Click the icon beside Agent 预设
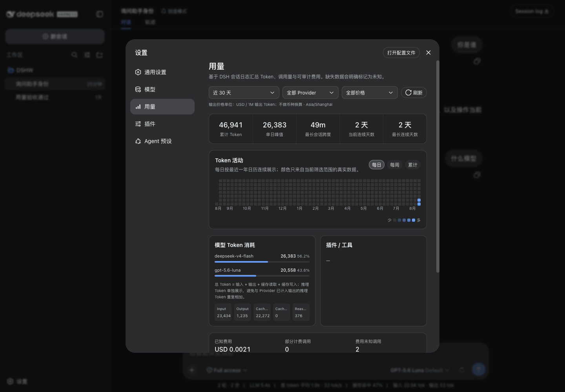 [138, 141]
